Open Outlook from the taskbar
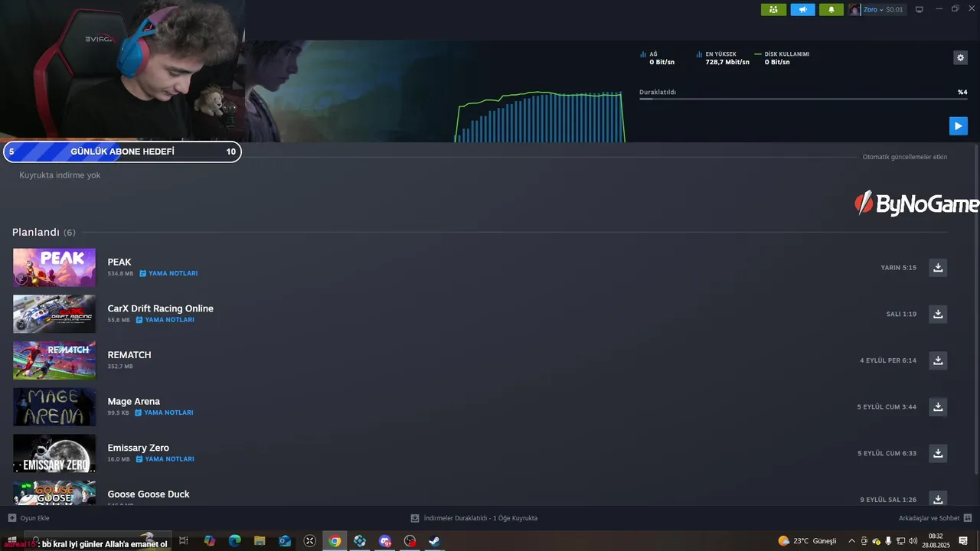This screenshot has height=551, width=980. pos(285,541)
